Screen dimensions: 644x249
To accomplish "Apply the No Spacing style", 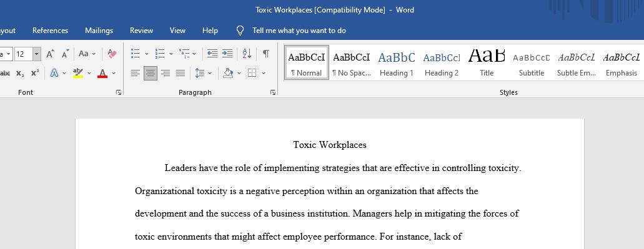I will [352, 62].
